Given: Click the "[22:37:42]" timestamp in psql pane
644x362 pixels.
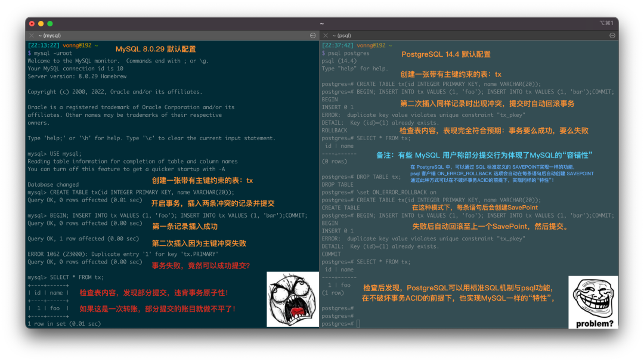Looking at the screenshot, I should point(338,45).
